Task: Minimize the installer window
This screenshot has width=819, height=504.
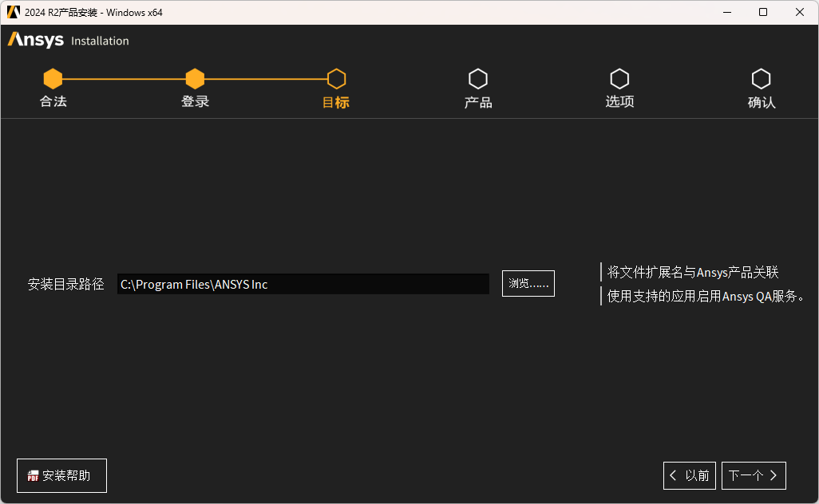Action: (727, 12)
